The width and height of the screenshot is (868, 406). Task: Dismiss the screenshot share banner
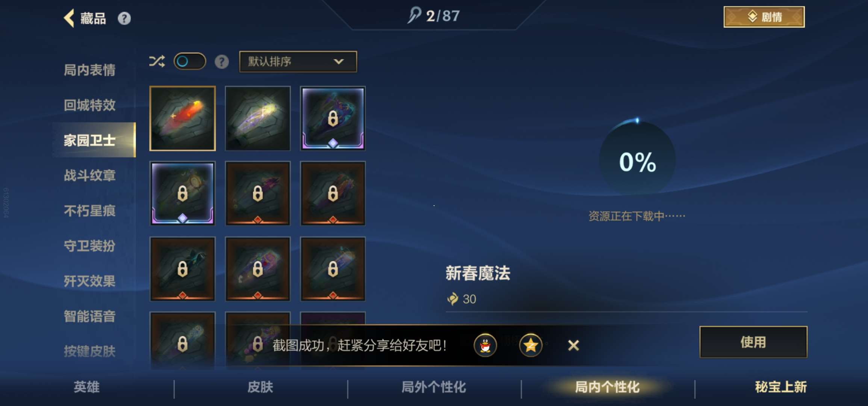[x=573, y=345]
